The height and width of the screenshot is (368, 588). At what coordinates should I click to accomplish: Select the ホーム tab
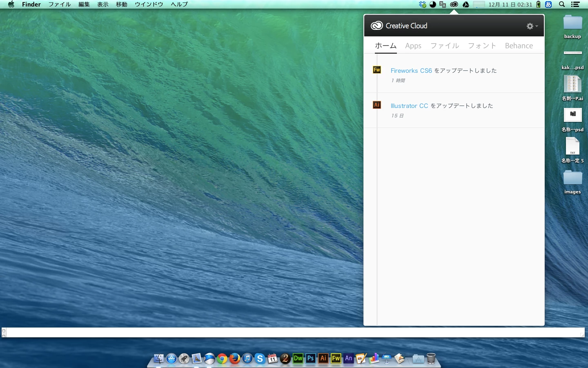click(386, 46)
